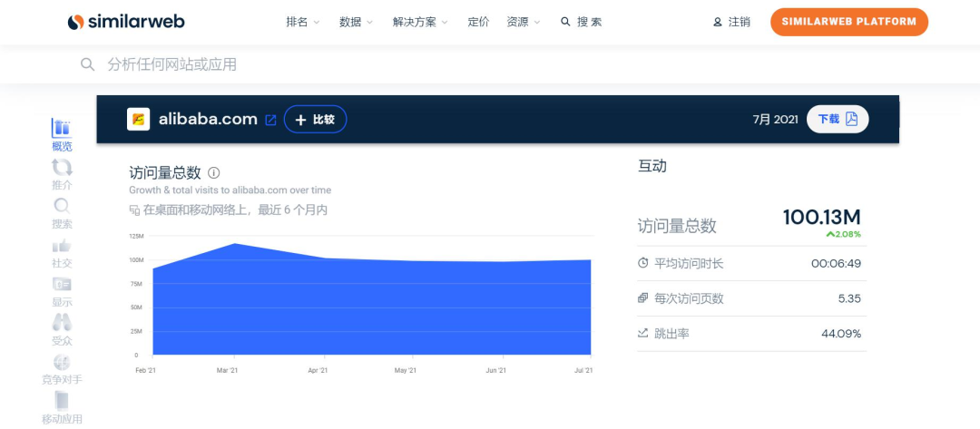This screenshot has height=429, width=980.
Task: Click the info icon next to 访问量总数
Action: point(214,173)
